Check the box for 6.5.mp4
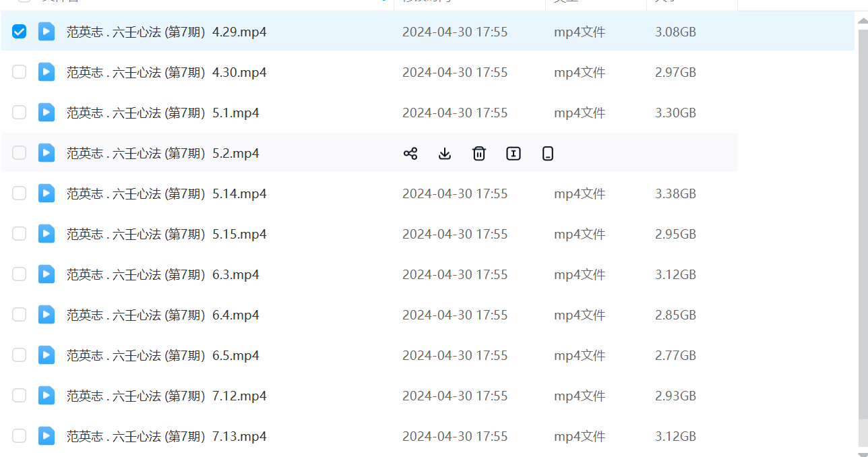This screenshot has height=457, width=868. click(x=20, y=355)
